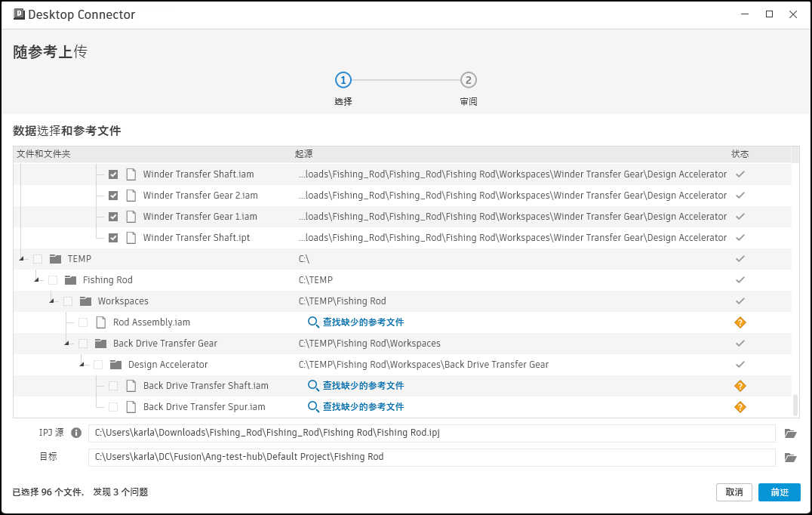This screenshot has height=515, width=812.
Task: Open target folder browse icon
Action: pos(790,458)
